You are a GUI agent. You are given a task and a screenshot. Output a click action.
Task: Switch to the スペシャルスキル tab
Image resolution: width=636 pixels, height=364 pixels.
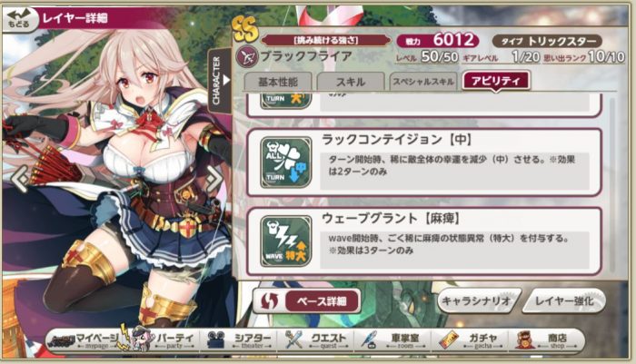(423, 82)
